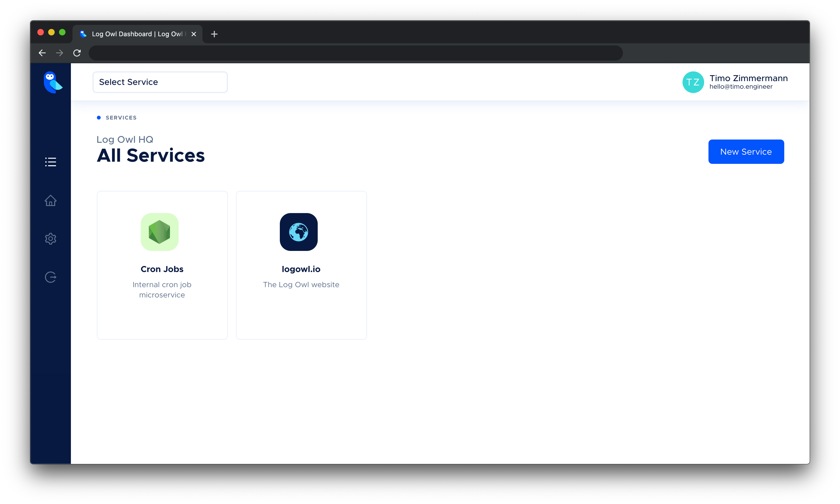Open the services list sidebar icon

51,162
